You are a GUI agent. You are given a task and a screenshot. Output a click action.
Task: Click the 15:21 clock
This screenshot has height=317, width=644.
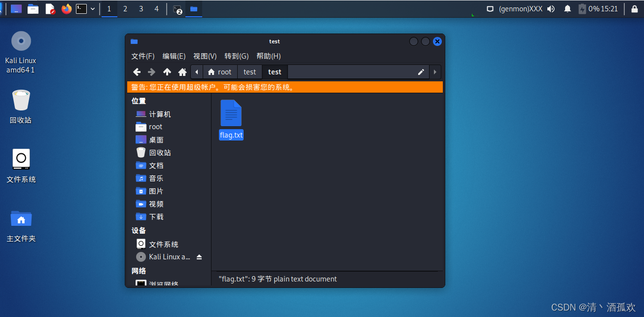pos(609,9)
